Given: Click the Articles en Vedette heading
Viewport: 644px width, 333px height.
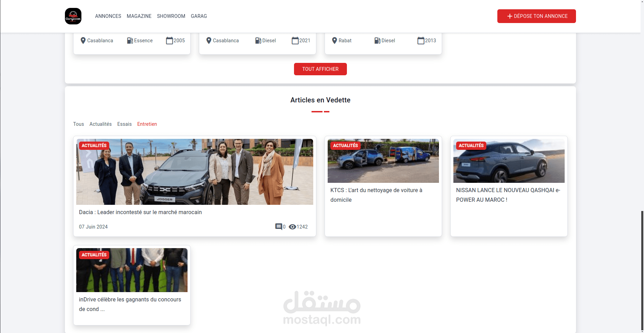Looking at the screenshot, I should (x=320, y=100).
